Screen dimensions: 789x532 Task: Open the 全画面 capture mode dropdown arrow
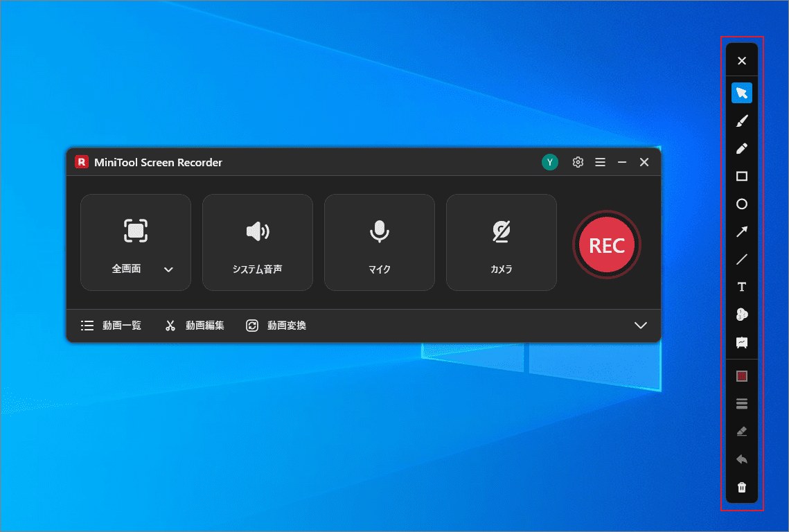coord(168,269)
